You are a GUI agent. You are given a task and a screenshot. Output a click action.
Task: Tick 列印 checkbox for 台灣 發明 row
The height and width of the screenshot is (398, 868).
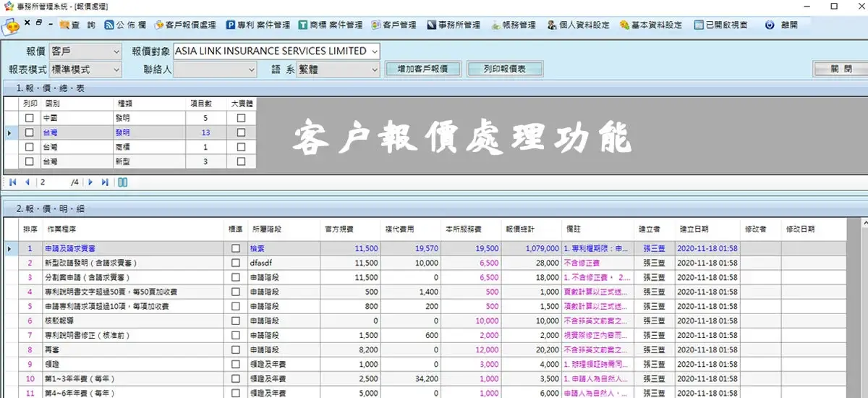click(x=30, y=132)
